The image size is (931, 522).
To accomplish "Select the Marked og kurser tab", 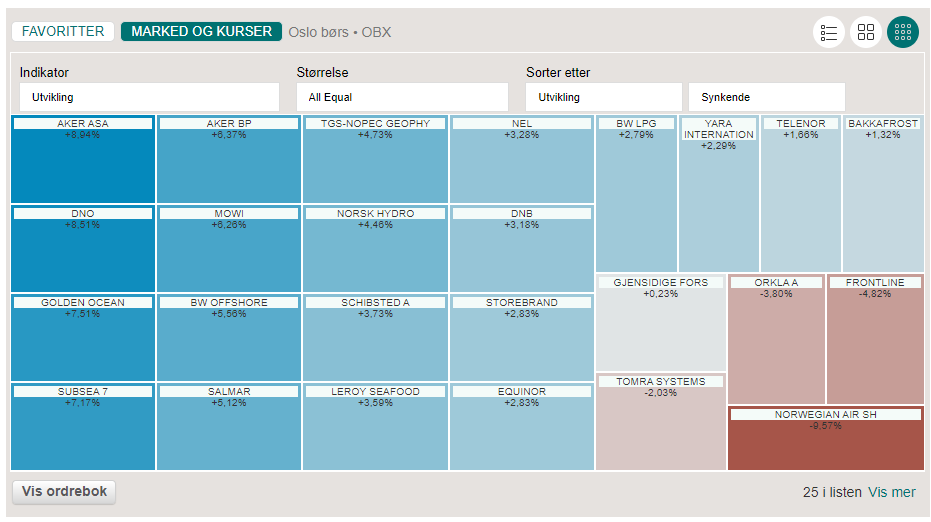I will 201,32.
